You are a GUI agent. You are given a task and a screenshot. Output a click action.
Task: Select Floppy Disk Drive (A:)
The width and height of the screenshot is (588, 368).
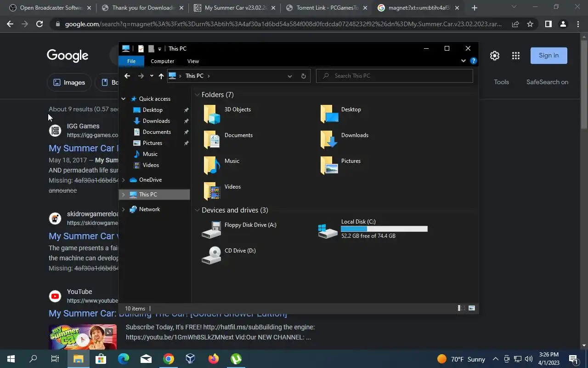[239, 230]
